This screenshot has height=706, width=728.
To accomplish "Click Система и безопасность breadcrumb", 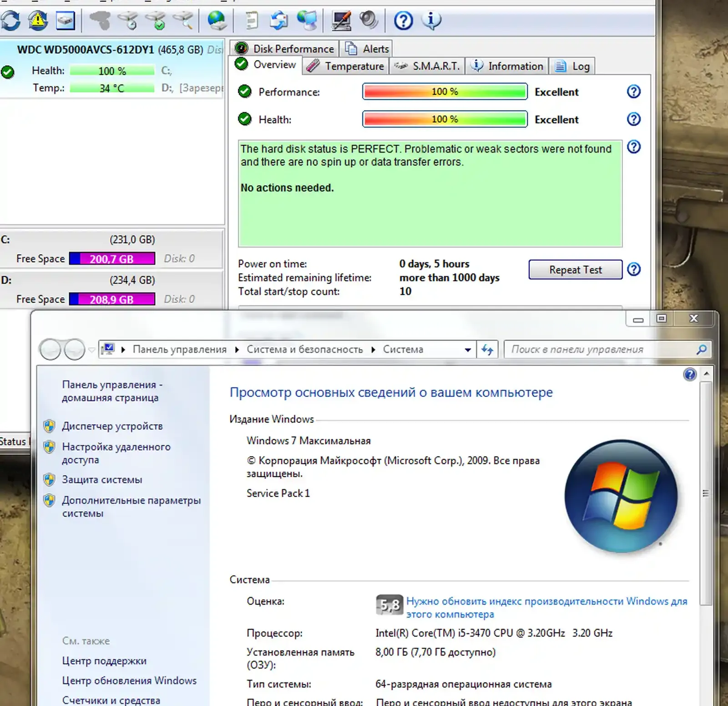I will [x=305, y=349].
